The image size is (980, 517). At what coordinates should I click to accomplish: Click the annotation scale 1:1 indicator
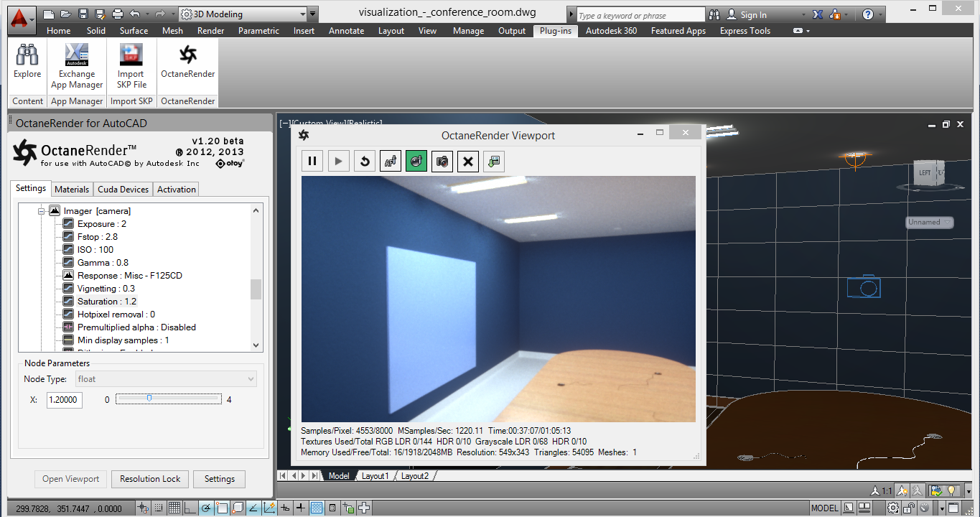click(880, 491)
